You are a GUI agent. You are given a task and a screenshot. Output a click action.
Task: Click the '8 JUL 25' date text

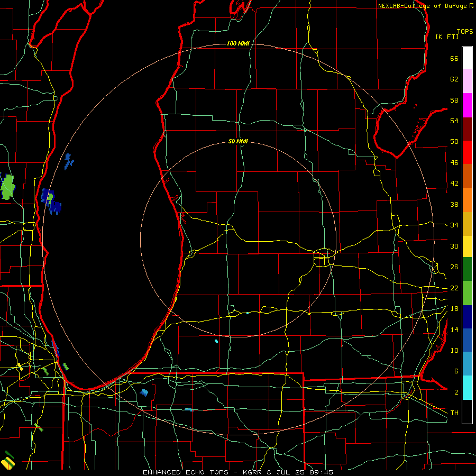pyautogui.click(x=287, y=472)
